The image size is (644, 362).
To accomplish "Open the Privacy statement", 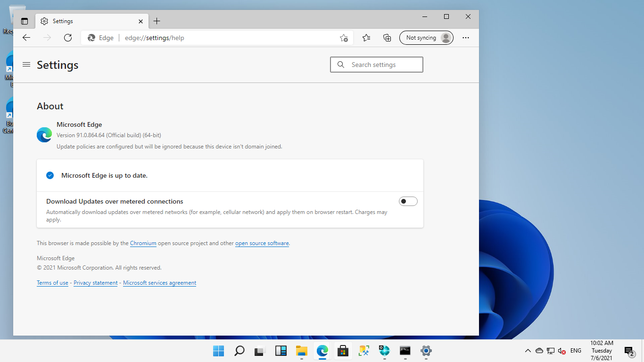I will tap(95, 282).
